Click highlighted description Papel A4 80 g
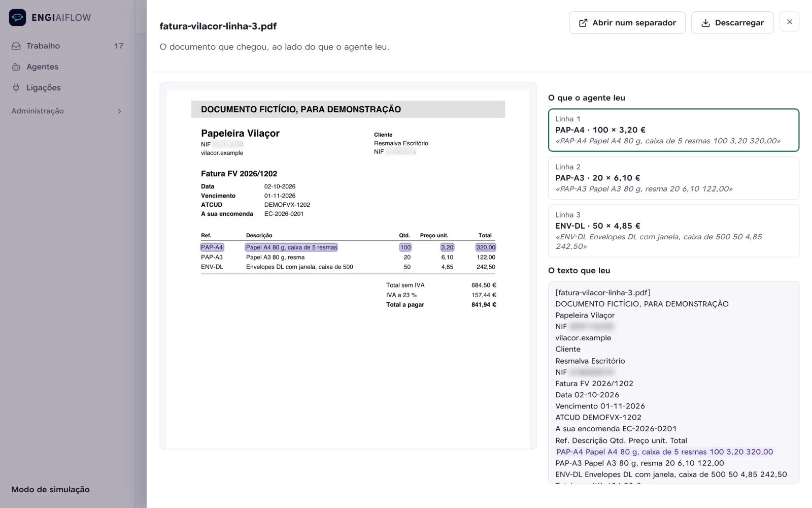This screenshot has height=508, width=812. 291,247
